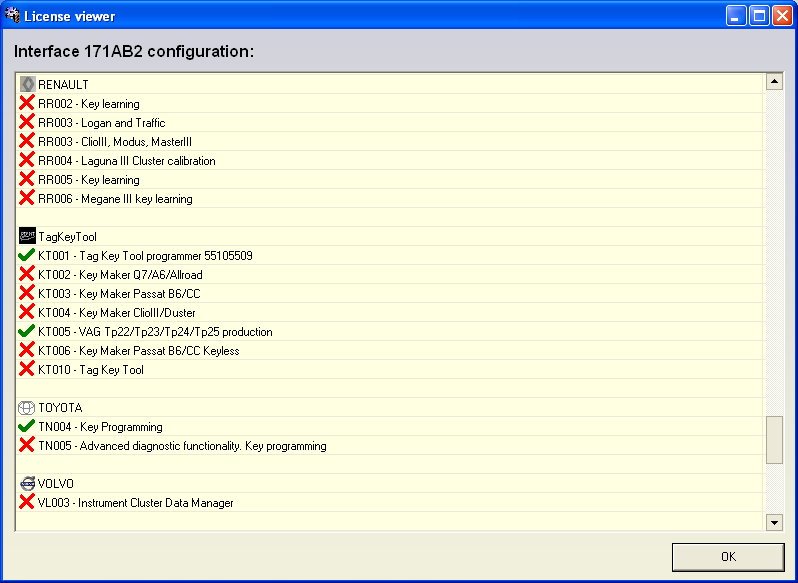The height and width of the screenshot is (583, 798).
Task: Click the Renault logo icon
Action: [x=27, y=84]
